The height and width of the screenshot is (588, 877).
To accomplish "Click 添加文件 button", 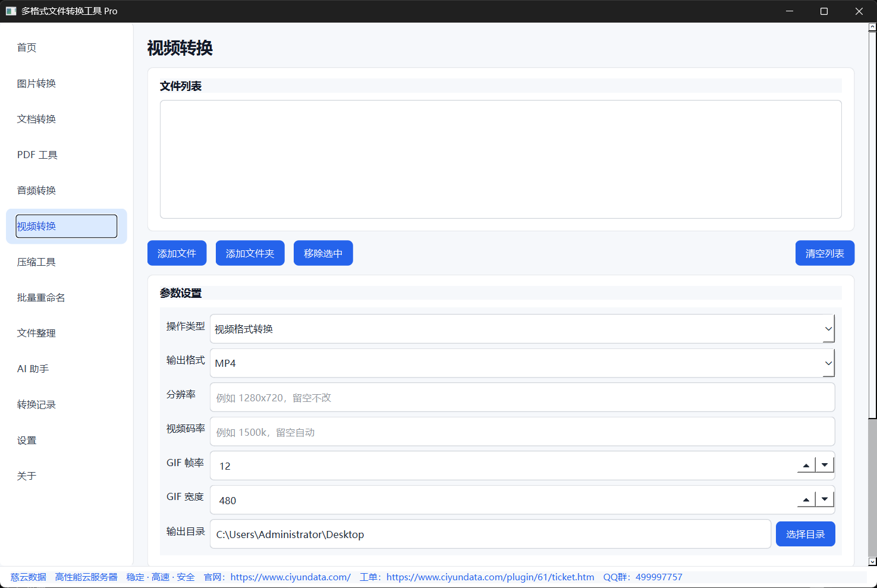I will pos(177,253).
